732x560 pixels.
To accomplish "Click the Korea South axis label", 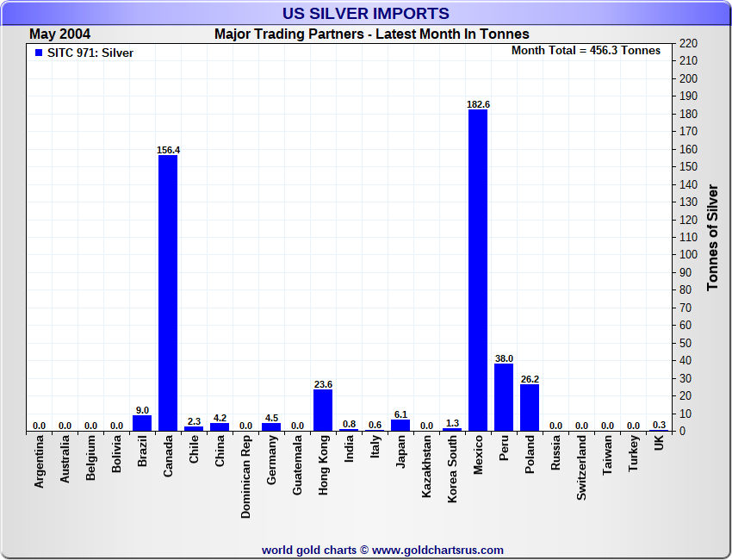I will (452, 469).
